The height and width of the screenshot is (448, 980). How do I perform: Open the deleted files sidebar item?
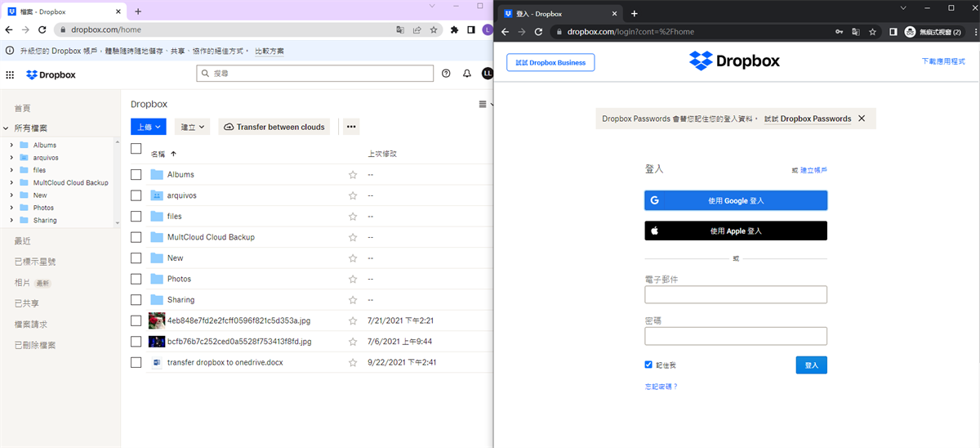coord(35,345)
